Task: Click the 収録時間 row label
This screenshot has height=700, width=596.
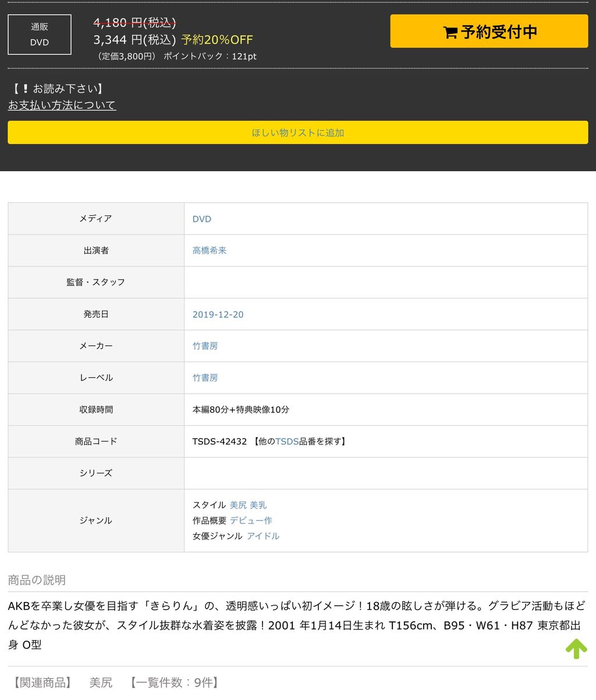Action: 96,409
